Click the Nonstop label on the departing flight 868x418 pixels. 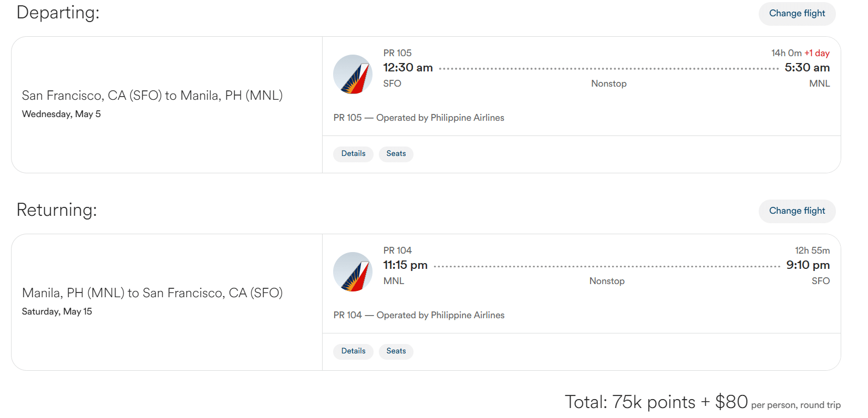608,83
